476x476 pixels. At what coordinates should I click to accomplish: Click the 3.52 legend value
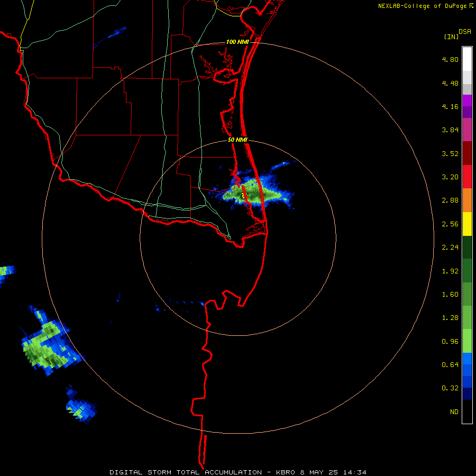click(450, 153)
